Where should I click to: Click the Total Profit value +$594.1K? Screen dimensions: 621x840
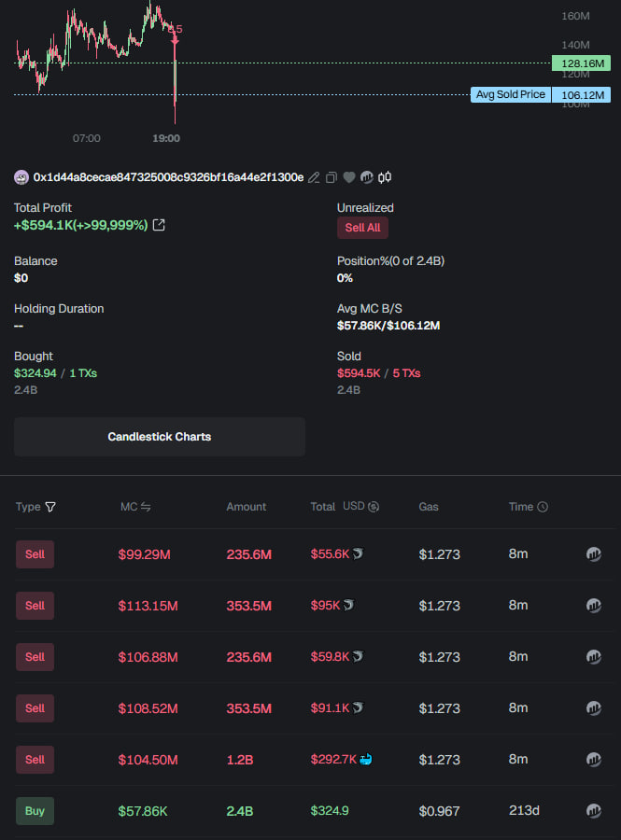[x=81, y=225]
